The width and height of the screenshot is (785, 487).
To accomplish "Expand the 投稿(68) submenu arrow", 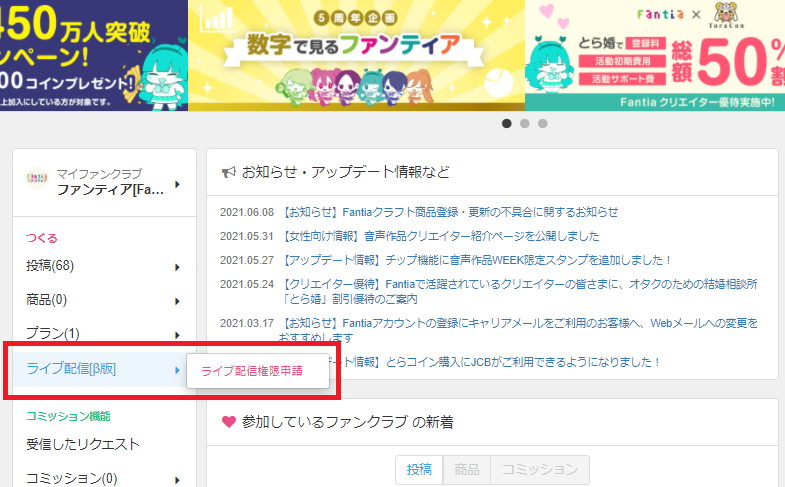I will [177, 267].
